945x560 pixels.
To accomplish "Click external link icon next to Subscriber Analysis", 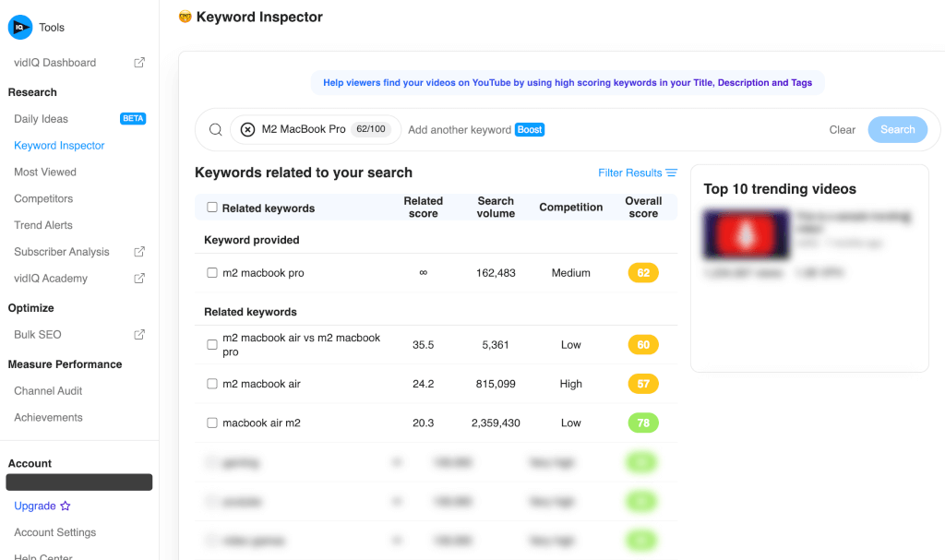I will pyautogui.click(x=139, y=252).
